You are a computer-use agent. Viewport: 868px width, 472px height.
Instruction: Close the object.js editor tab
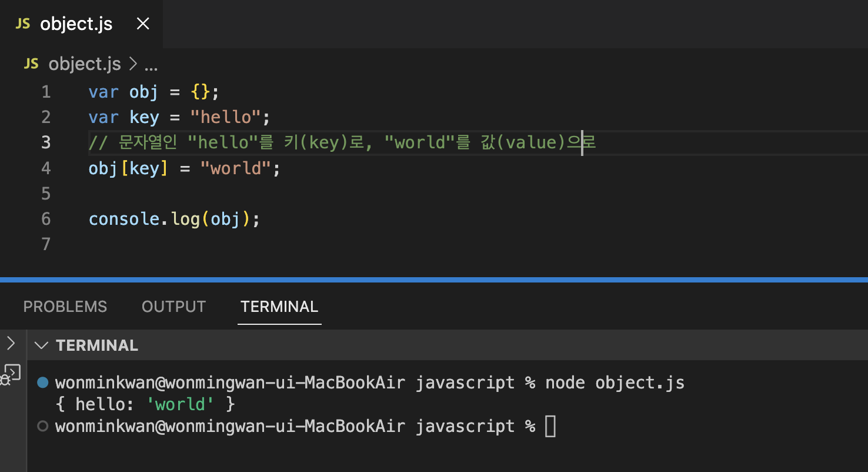143,24
